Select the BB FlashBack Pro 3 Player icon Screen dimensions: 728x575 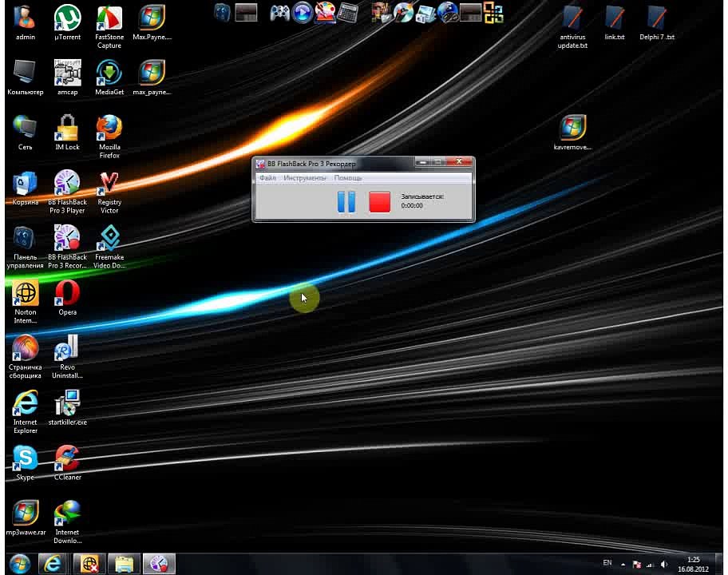coord(67,192)
